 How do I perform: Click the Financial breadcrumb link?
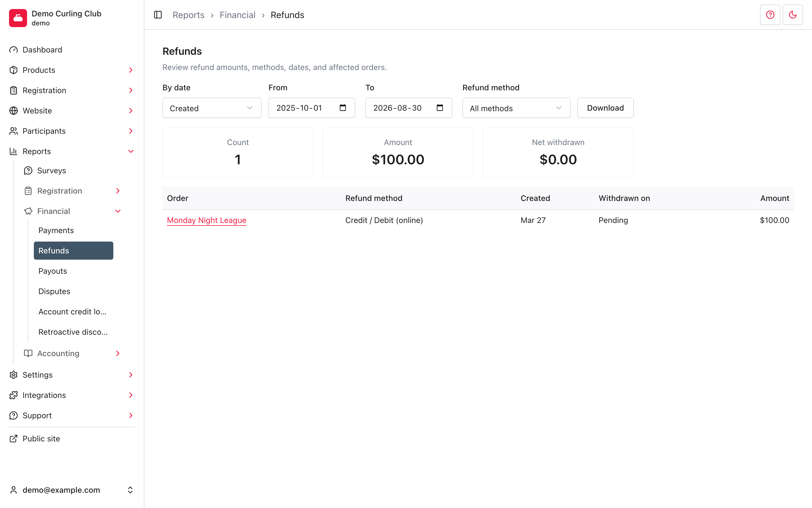tap(237, 15)
